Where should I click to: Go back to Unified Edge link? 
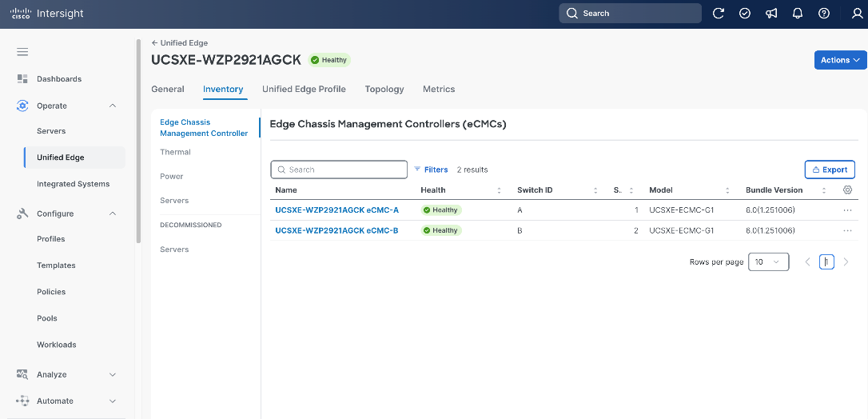[x=179, y=42]
